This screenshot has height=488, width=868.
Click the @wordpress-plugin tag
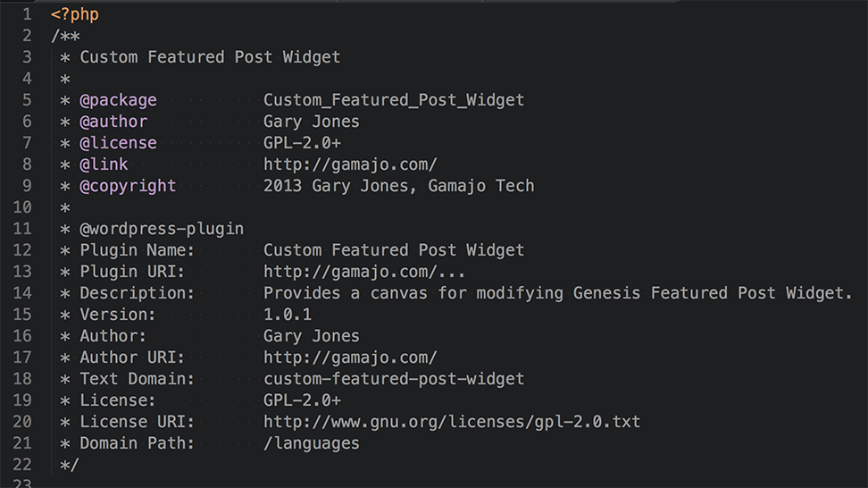point(162,229)
